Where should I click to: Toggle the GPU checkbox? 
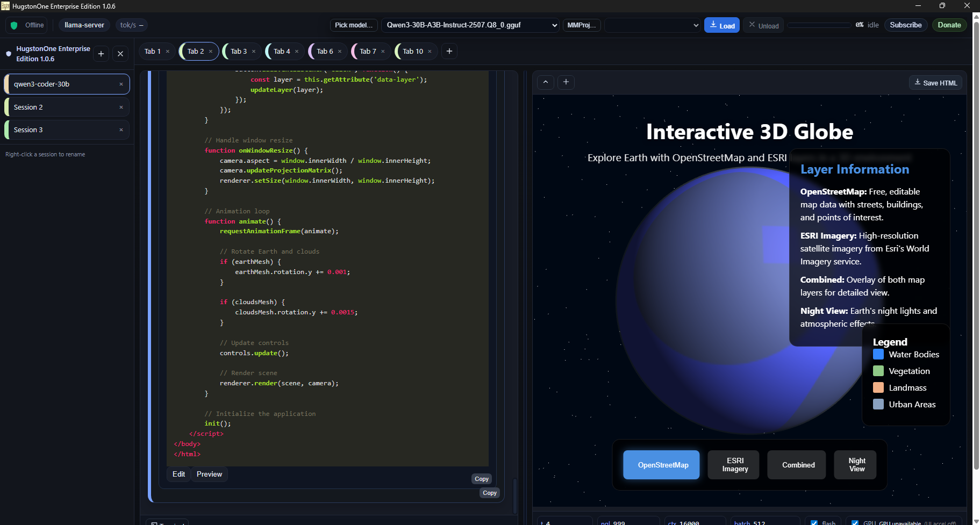point(855,522)
